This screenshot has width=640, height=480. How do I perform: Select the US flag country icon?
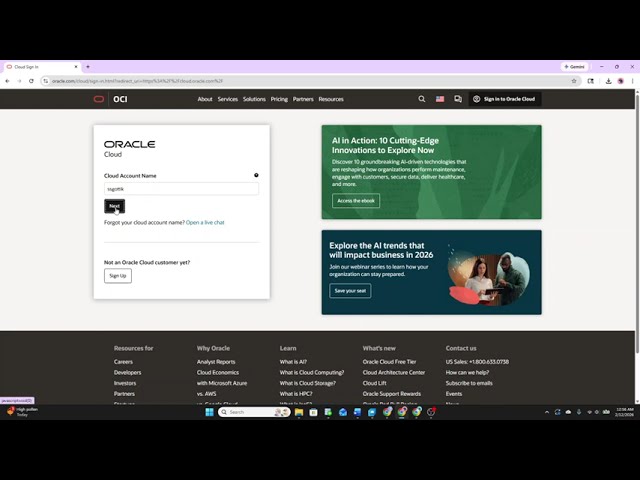[440, 99]
